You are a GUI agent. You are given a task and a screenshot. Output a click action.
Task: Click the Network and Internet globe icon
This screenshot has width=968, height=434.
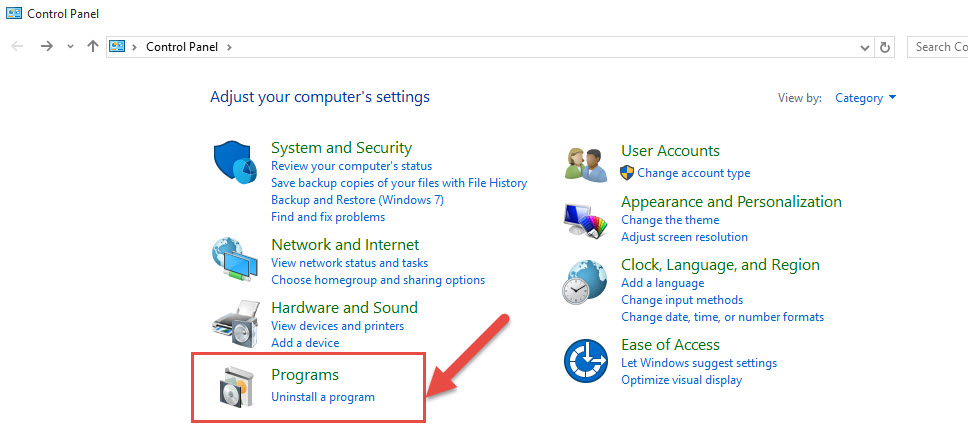click(234, 259)
